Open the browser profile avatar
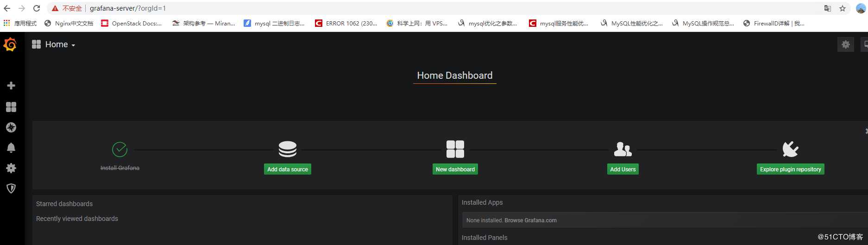This screenshot has width=868, height=245. pos(861,8)
